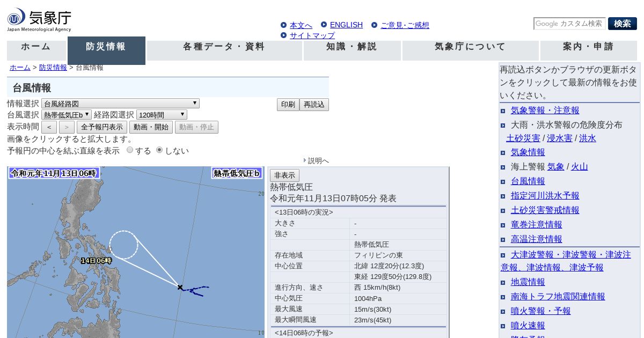The height and width of the screenshot is (338, 644).
Task: Click the Japan Meteorological Agency logo
Action: pyautogui.click(x=39, y=20)
